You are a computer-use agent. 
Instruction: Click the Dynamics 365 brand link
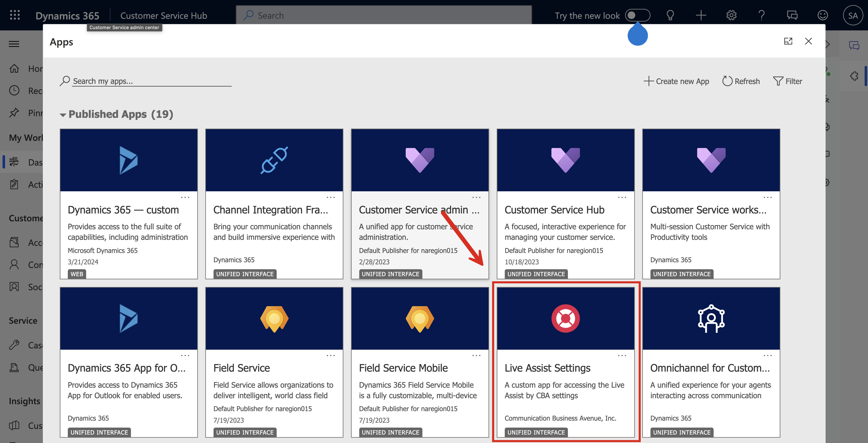[x=67, y=15]
